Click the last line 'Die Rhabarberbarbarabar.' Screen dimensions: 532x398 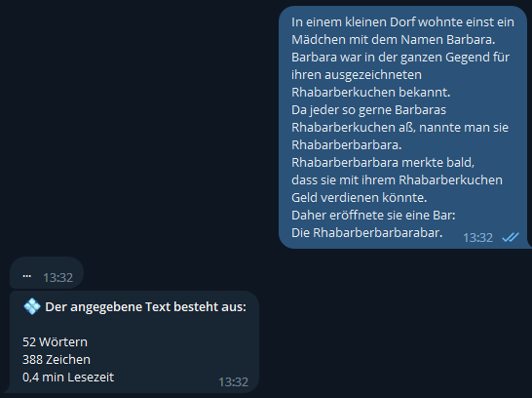point(367,233)
